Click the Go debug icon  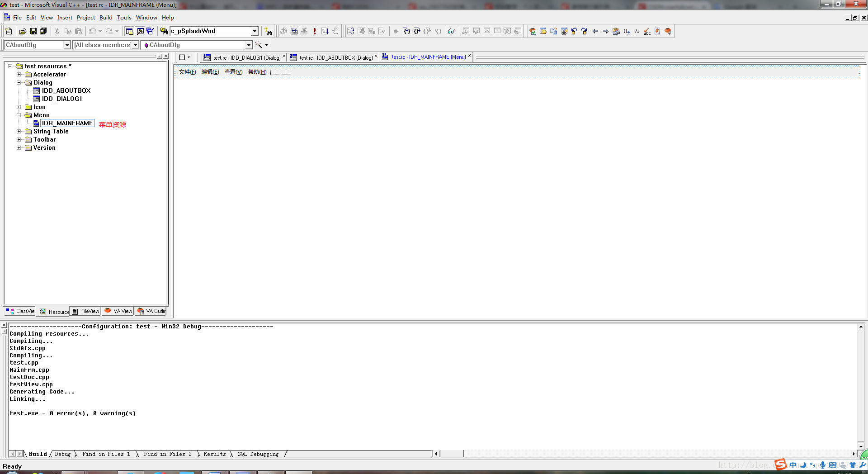[x=325, y=31]
